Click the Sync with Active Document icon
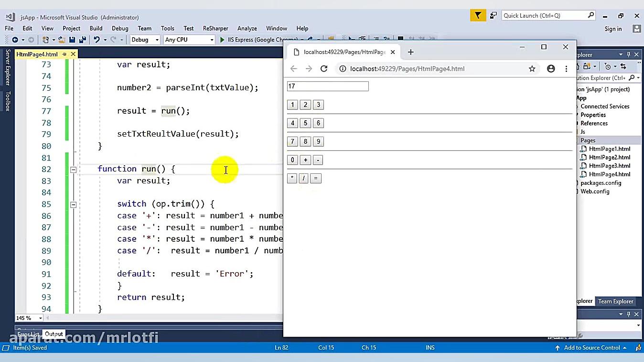Image resolution: width=644 pixels, height=362 pixels. click(x=623, y=66)
